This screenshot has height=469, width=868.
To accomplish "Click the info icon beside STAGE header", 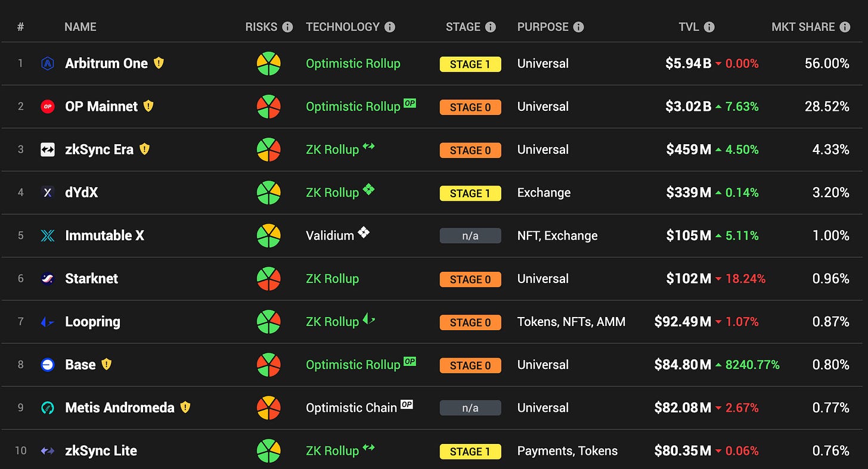I will point(491,27).
